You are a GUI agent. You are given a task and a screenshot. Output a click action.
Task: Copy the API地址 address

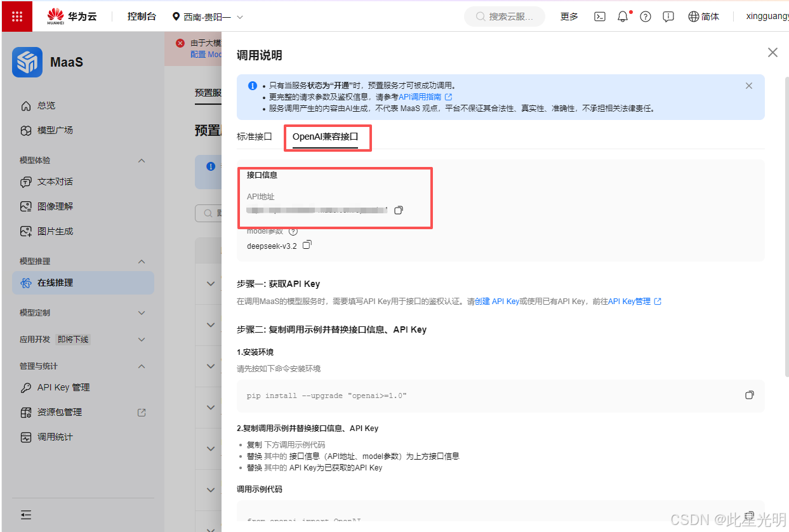399,209
